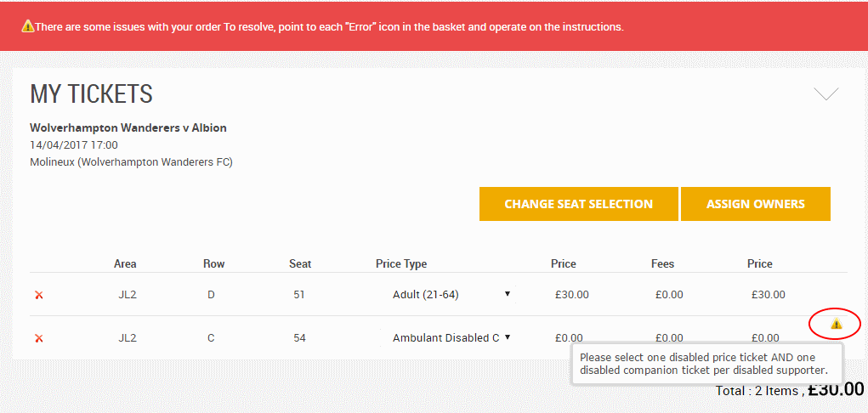Viewport: 868px width, 413px height.
Task: Click the circled error icon on seat 54 row
Action: pyautogui.click(x=836, y=324)
